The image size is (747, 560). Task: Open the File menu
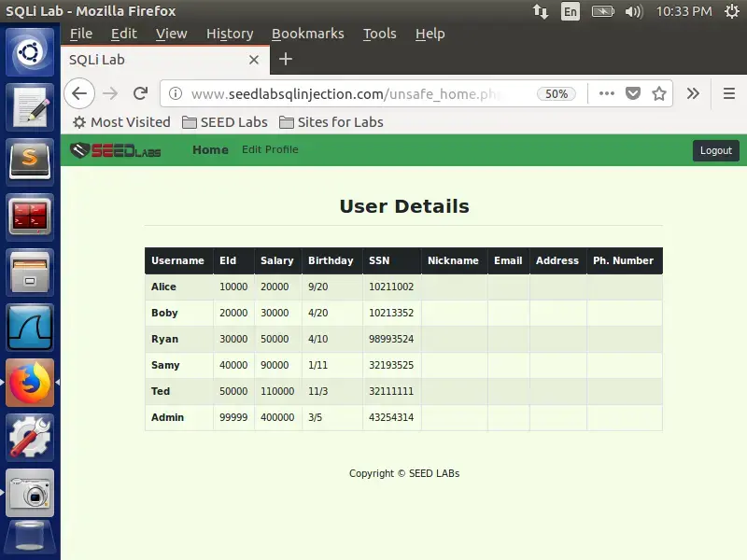[81, 34]
